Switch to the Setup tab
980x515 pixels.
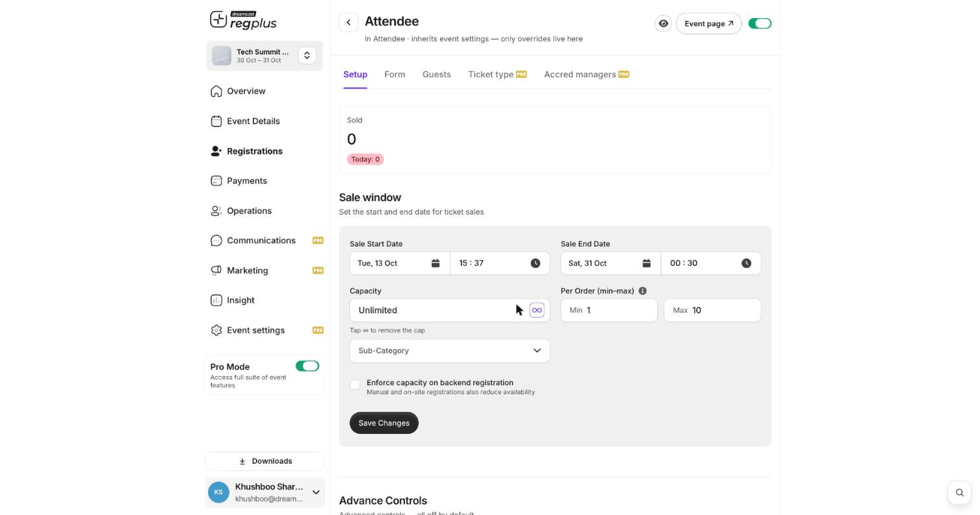click(355, 75)
